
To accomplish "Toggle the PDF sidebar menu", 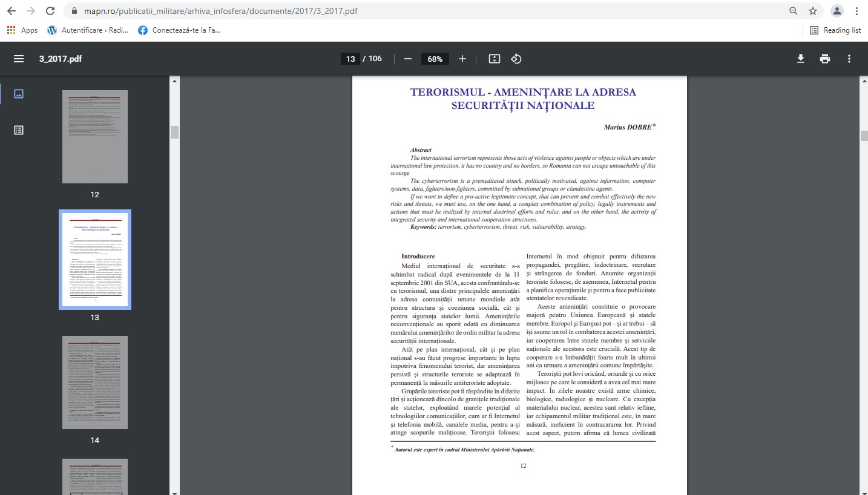I will pos(19,59).
